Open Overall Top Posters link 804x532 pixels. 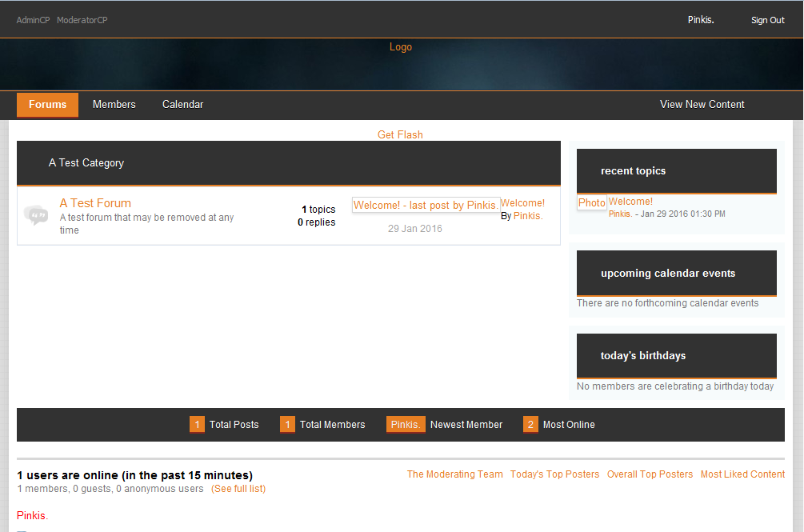[x=650, y=474]
